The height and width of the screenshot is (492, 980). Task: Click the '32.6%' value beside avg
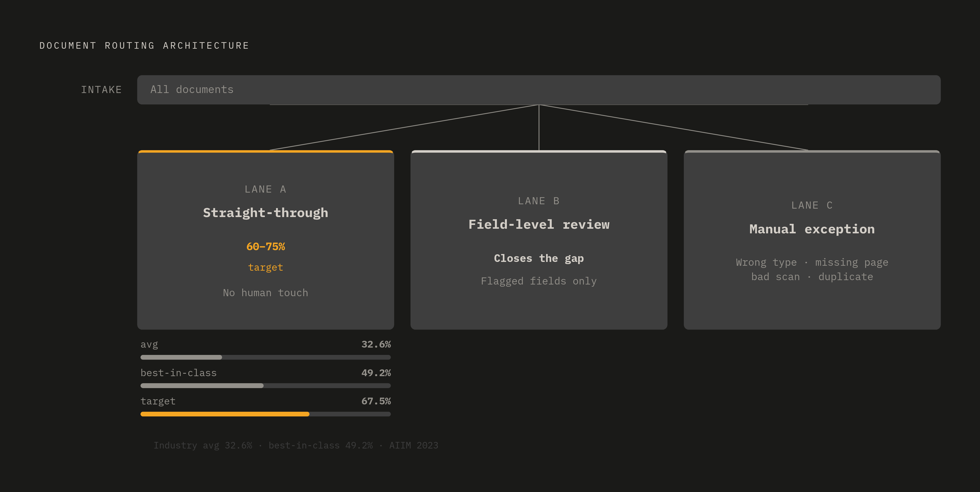(x=376, y=345)
